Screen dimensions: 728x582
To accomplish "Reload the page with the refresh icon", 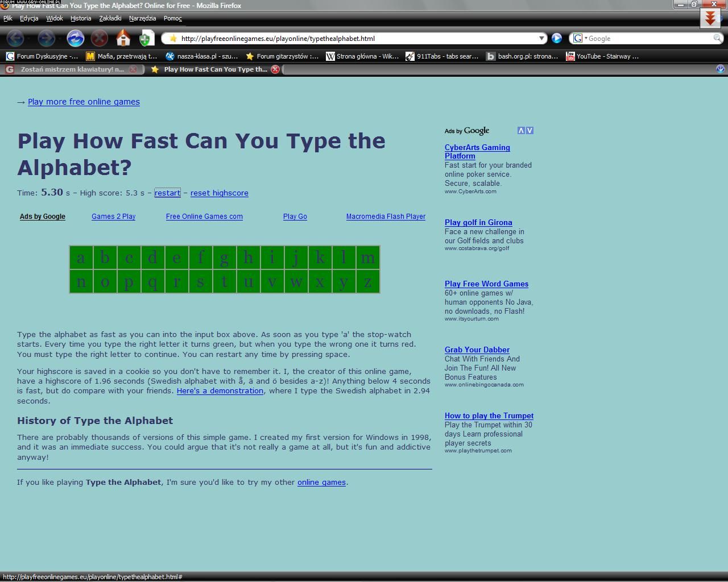I will tap(75, 38).
